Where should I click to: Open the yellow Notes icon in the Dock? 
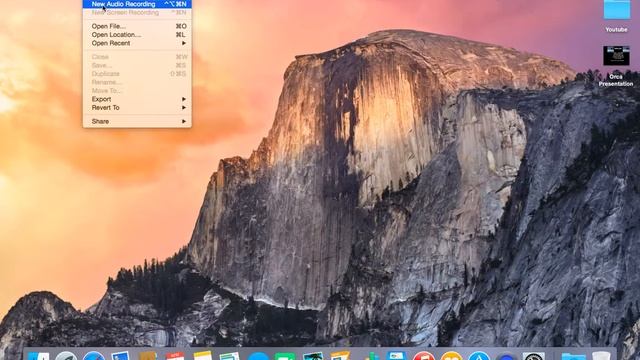pos(203,356)
